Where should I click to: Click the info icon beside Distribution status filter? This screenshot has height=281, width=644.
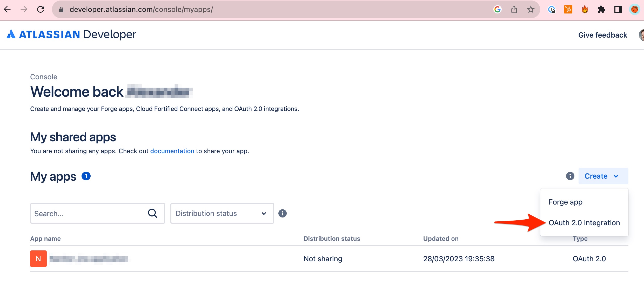pos(283,213)
